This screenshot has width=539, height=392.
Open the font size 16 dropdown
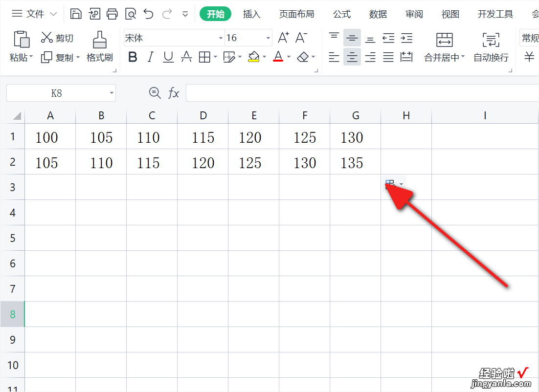[x=268, y=38]
